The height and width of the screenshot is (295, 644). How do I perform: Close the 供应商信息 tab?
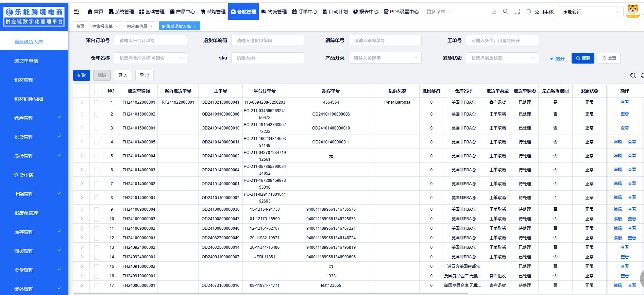pyautogui.click(x=151, y=27)
